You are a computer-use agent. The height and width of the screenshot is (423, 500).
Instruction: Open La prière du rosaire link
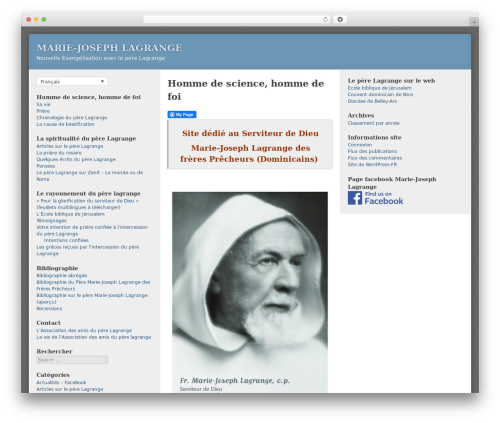point(59,153)
